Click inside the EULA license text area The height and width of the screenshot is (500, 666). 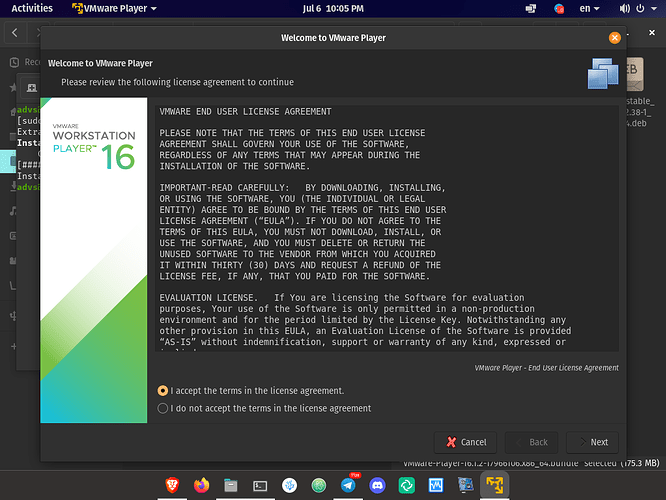point(387,228)
